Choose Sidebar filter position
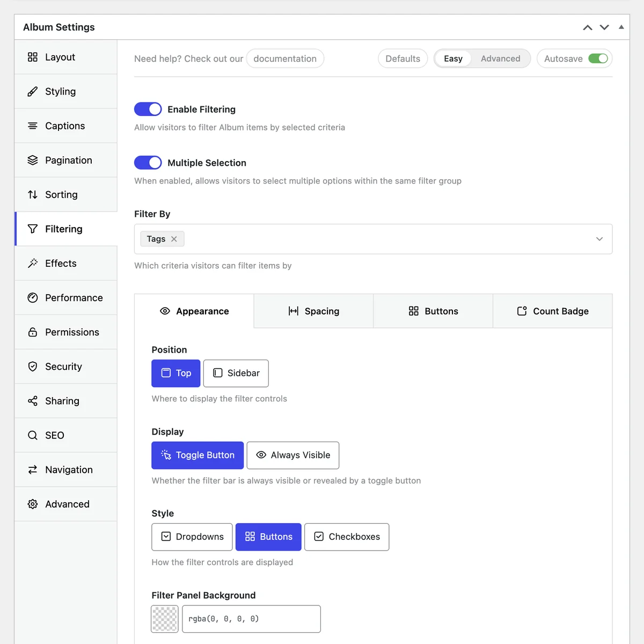 236,373
